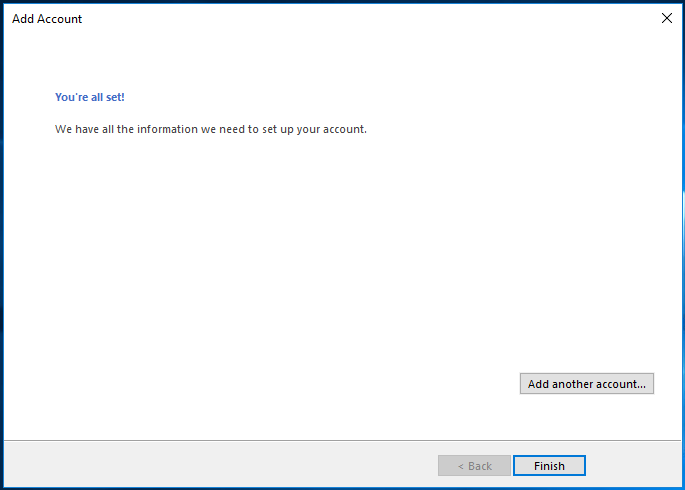Click the Finish button

click(x=549, y=466)
